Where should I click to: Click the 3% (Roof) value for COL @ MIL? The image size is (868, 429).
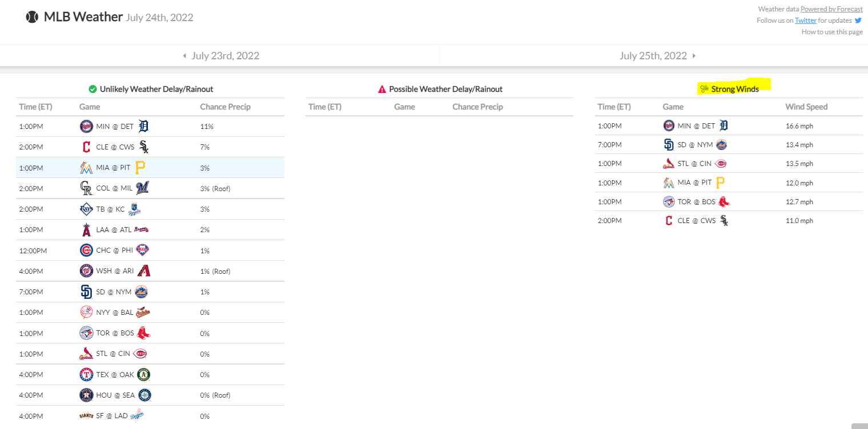point(215,189)
